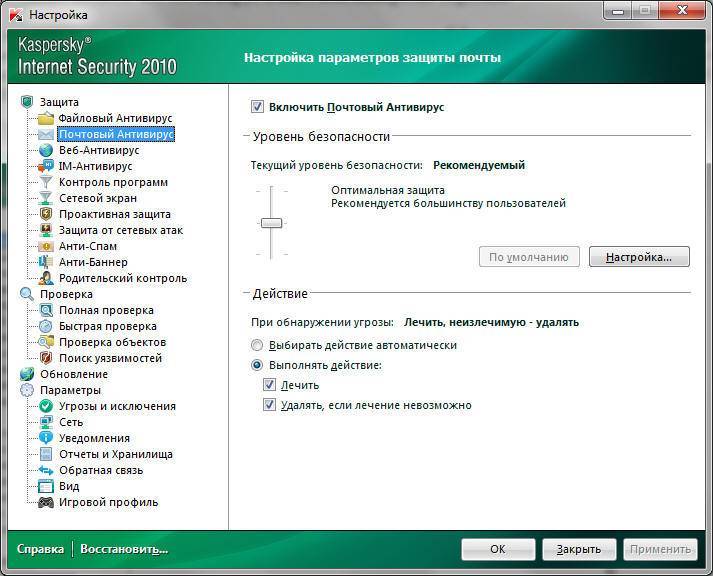Click the Отчеты и Хранилища icon

coord(45,454)
